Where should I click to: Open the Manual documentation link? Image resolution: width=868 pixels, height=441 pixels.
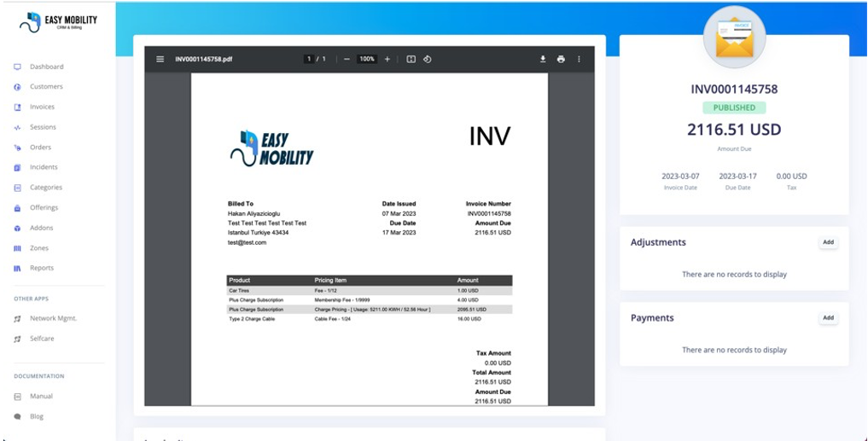click(x=42, y=396)
